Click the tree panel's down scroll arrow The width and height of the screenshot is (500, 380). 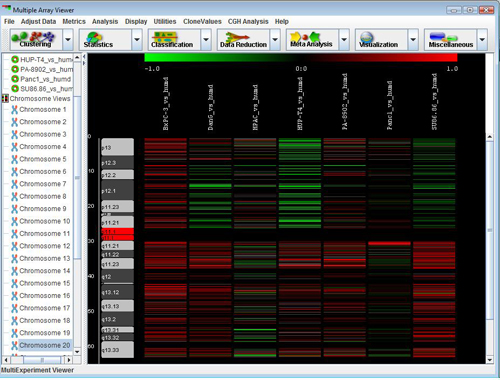[x=77, y=352]
